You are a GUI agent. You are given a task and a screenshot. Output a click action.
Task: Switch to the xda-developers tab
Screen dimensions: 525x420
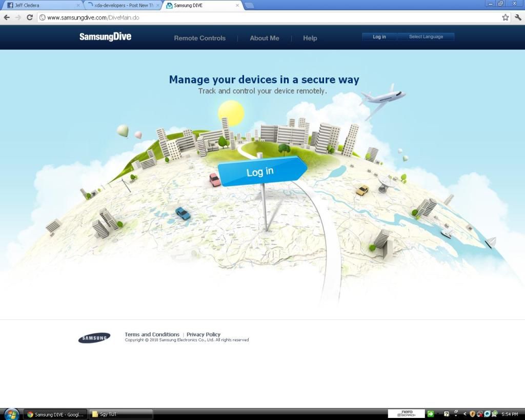(123, 5)
